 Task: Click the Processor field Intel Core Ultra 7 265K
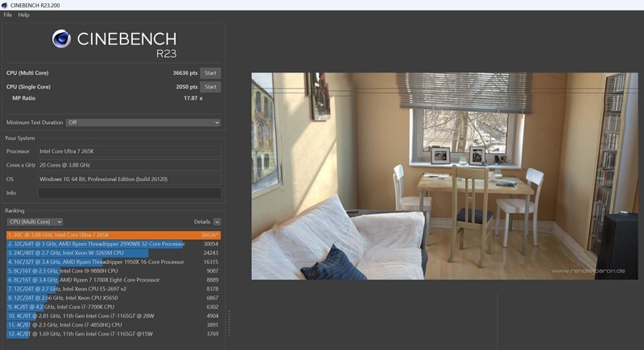coord(130,151)
